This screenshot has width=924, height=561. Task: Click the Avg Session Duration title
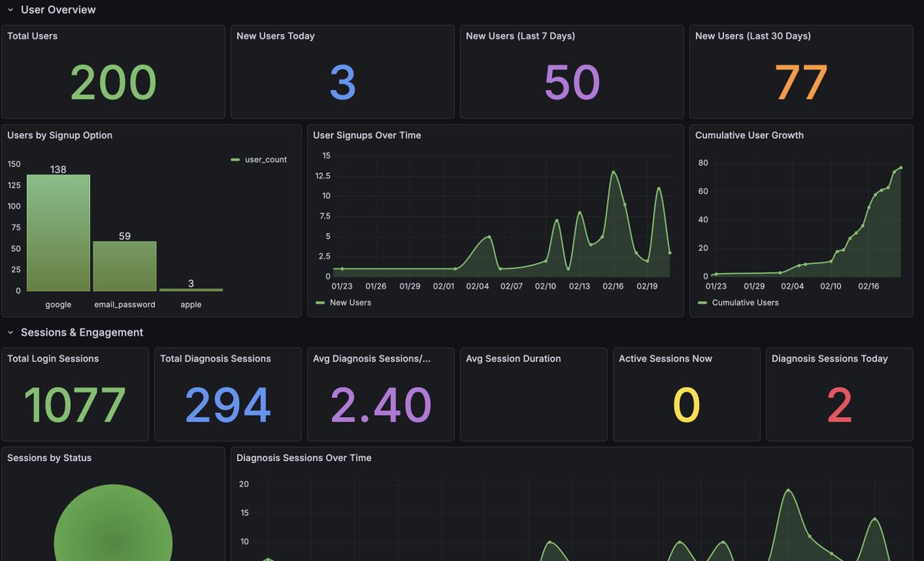pyautogui.click(x=514, y=359)
